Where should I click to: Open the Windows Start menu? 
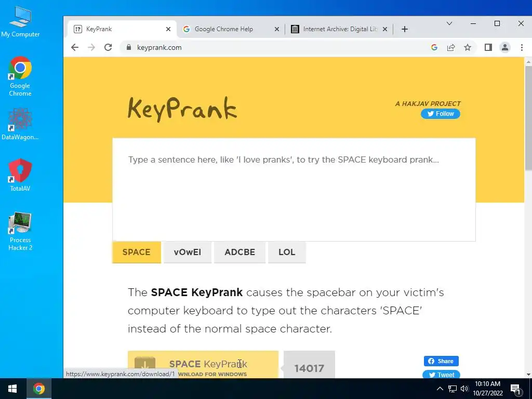tap(12, 389)
